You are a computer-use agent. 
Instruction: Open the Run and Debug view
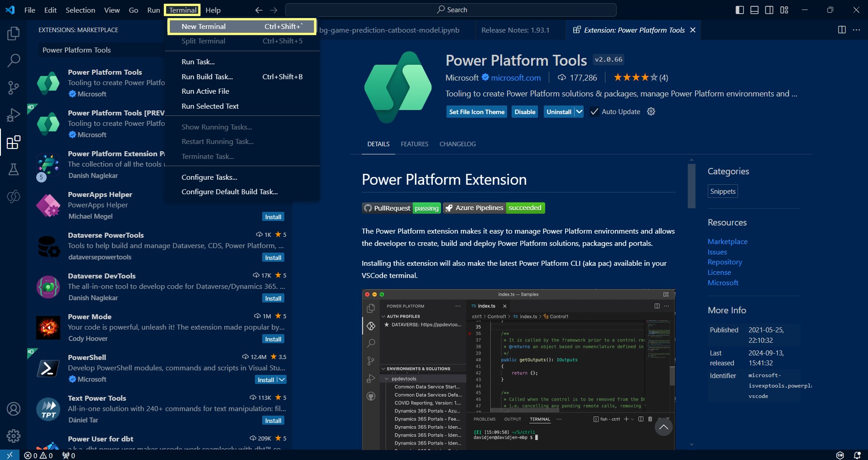point(14,115)
